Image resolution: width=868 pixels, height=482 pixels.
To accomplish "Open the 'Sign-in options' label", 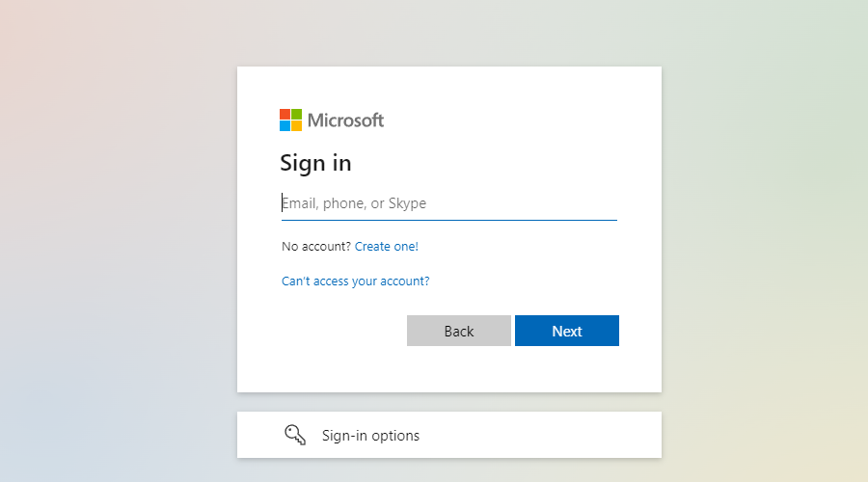I will pyautogui.click(x=370, y=436).
